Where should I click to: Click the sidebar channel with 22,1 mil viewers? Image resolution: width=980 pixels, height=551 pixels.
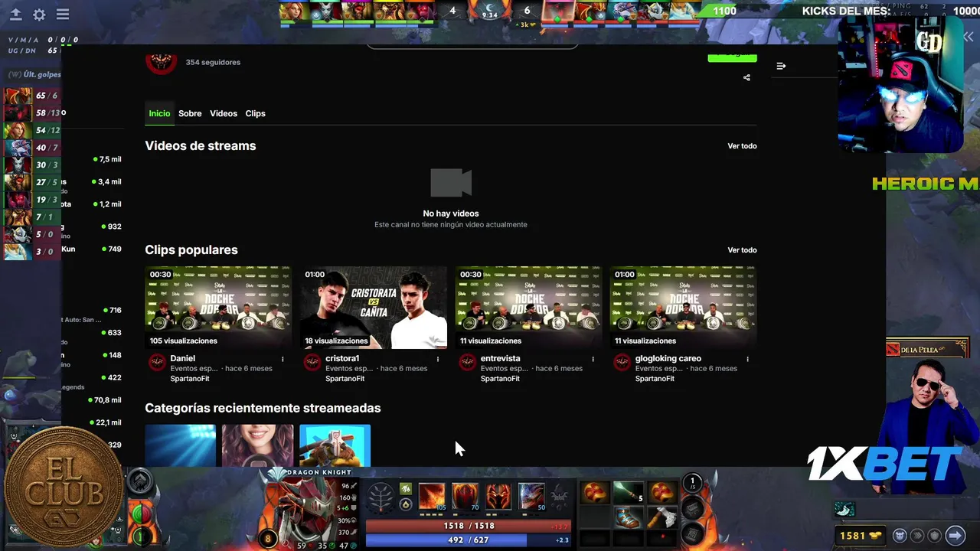[92, 422]
